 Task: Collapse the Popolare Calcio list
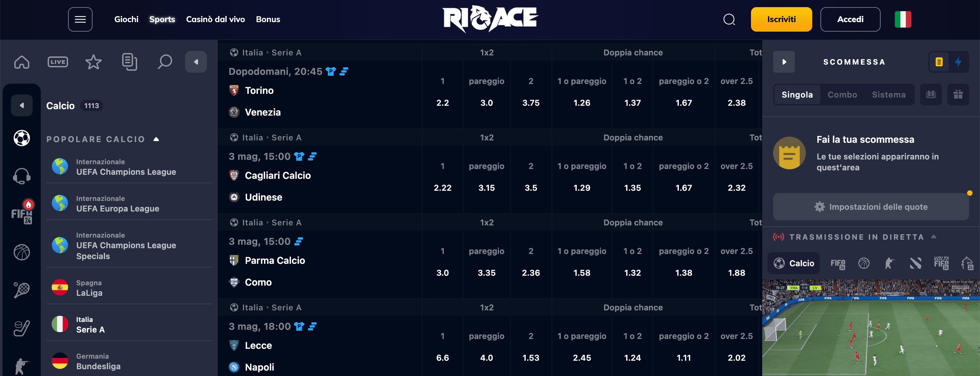(x=157, y=139)
